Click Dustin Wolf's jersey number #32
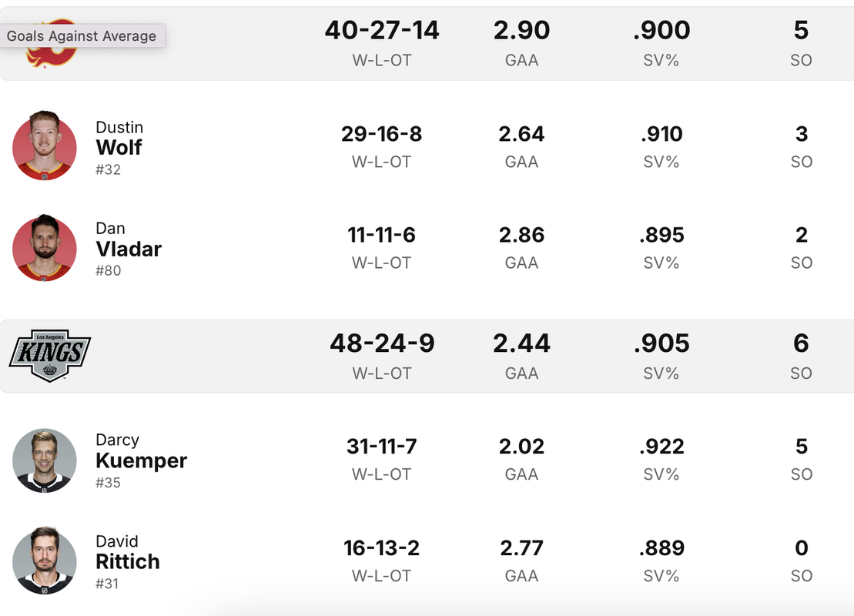854x616 pixels. [x=109, y=169]
